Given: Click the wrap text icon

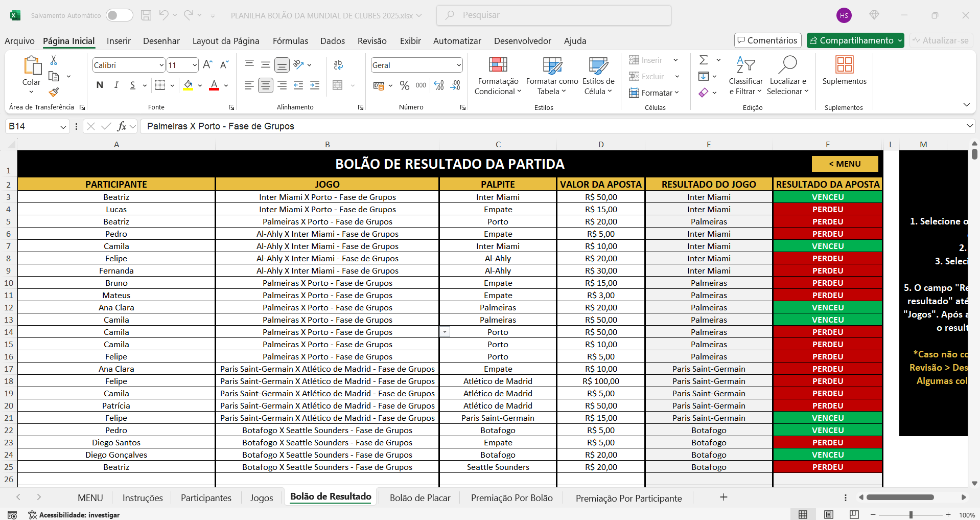Looking at the screenshot, I should click(338, 65).
